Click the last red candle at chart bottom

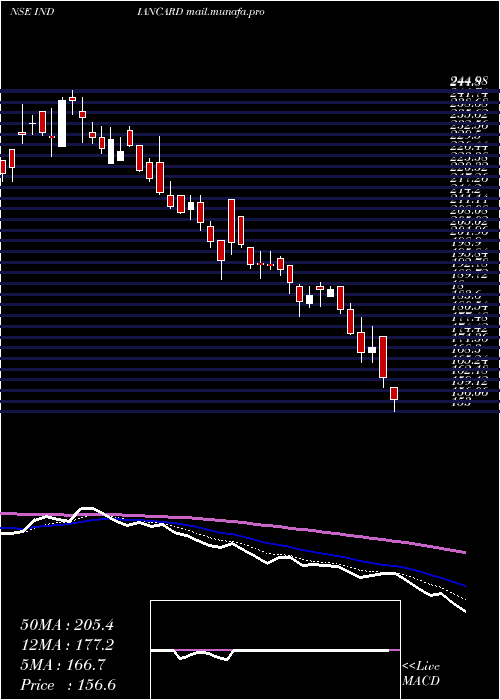tap(394, 394)
